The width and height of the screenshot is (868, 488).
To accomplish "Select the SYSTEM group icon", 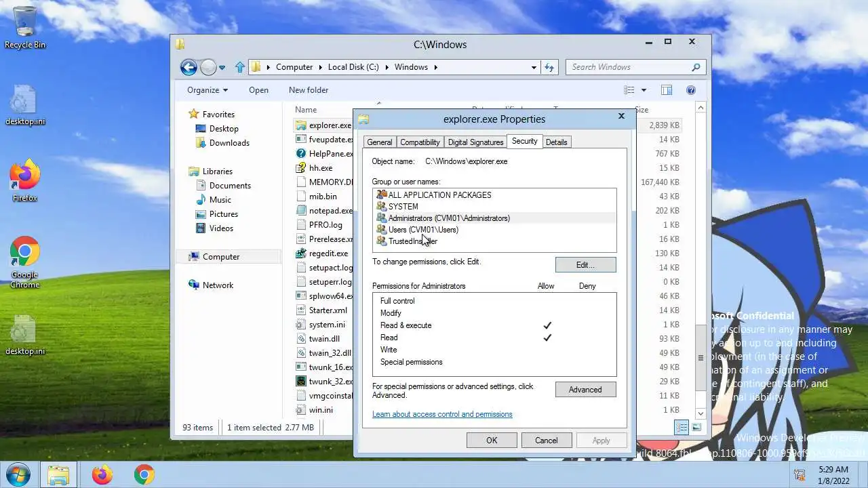I will pyautogui.click(x=381, y=207).
